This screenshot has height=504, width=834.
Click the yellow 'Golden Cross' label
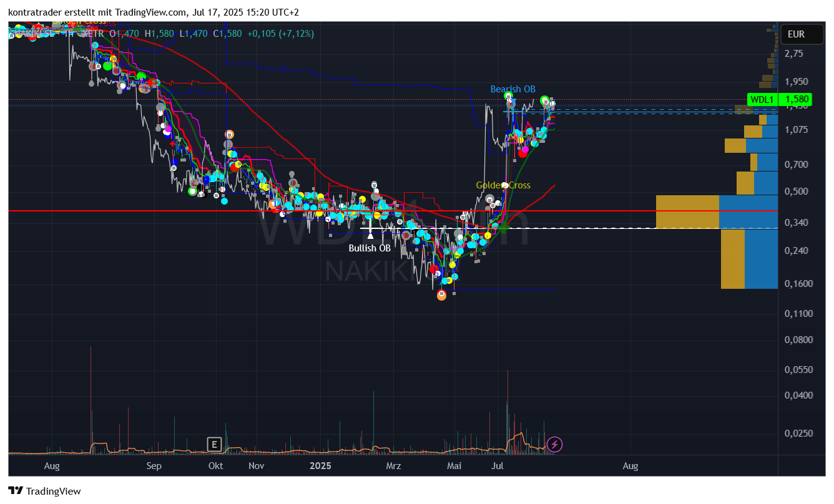[503, 185]
